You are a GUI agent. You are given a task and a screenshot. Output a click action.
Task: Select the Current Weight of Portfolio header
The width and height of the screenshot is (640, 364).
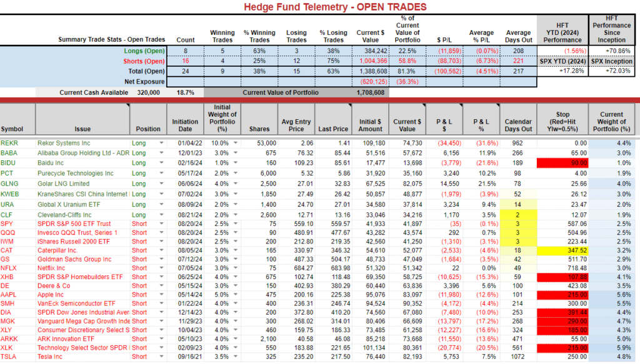coord(611,119)
